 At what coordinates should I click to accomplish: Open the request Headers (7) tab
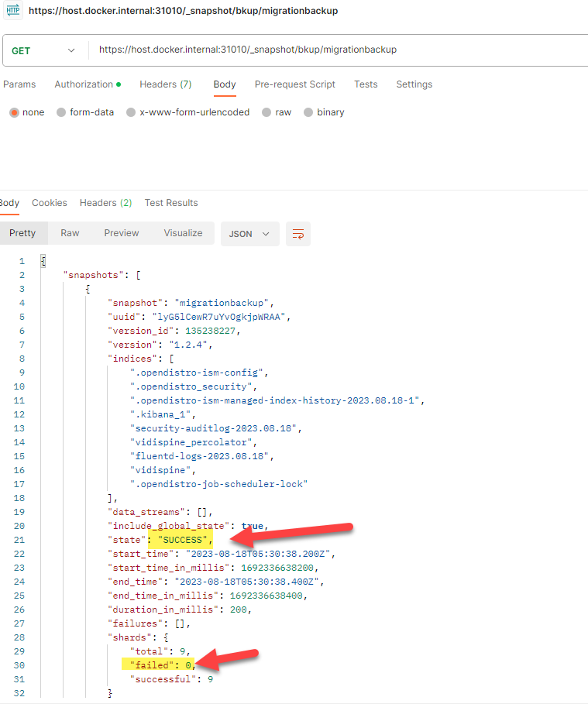(x=165, y=84)
